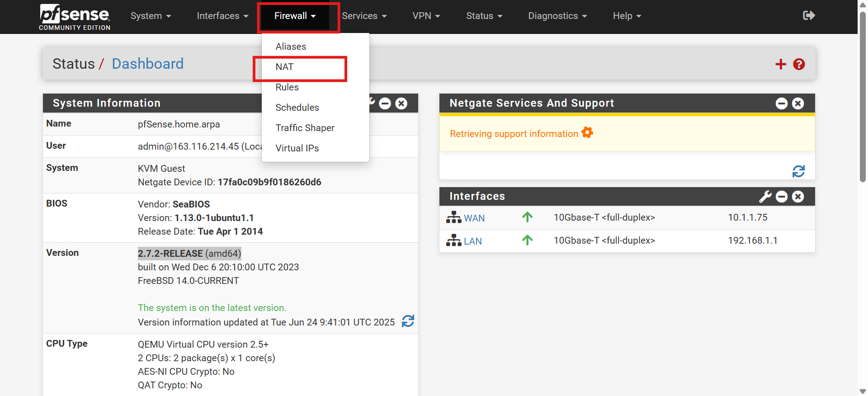The width and height of the screenshot is (868, 396).
Task: Refresh Netgate support information
Action: click(798, 171)
